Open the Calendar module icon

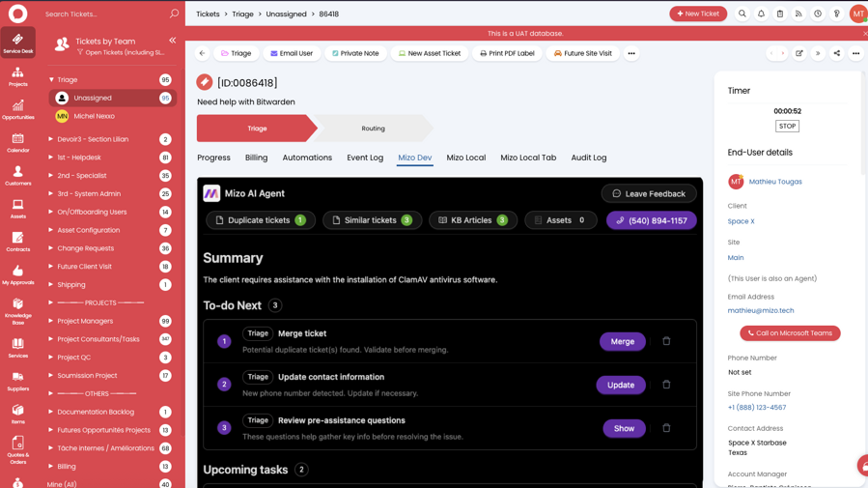click(x=17, y=143)
